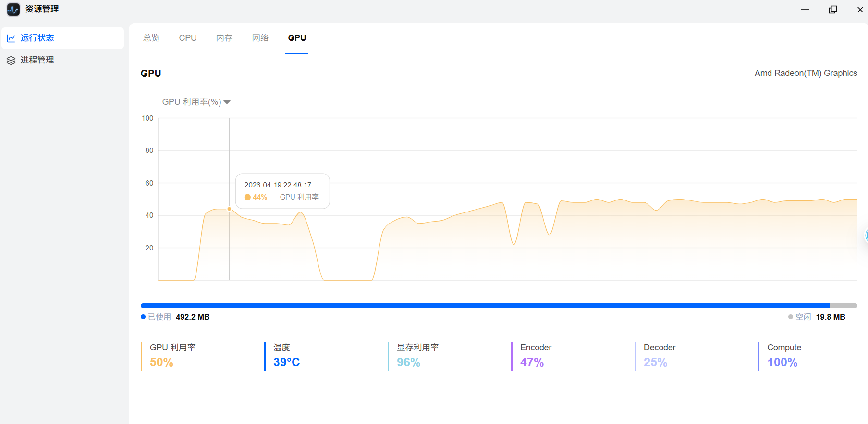Image resolution: width=868 pixels, height=424 pixels.
Task: Open the CPU tab
Action: (188, 38)
